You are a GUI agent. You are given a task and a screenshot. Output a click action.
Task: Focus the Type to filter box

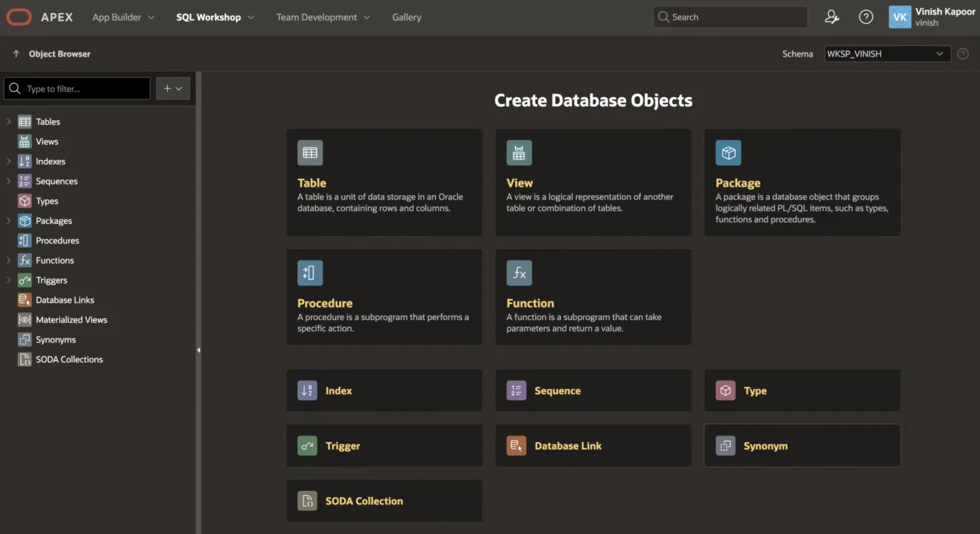77,88
